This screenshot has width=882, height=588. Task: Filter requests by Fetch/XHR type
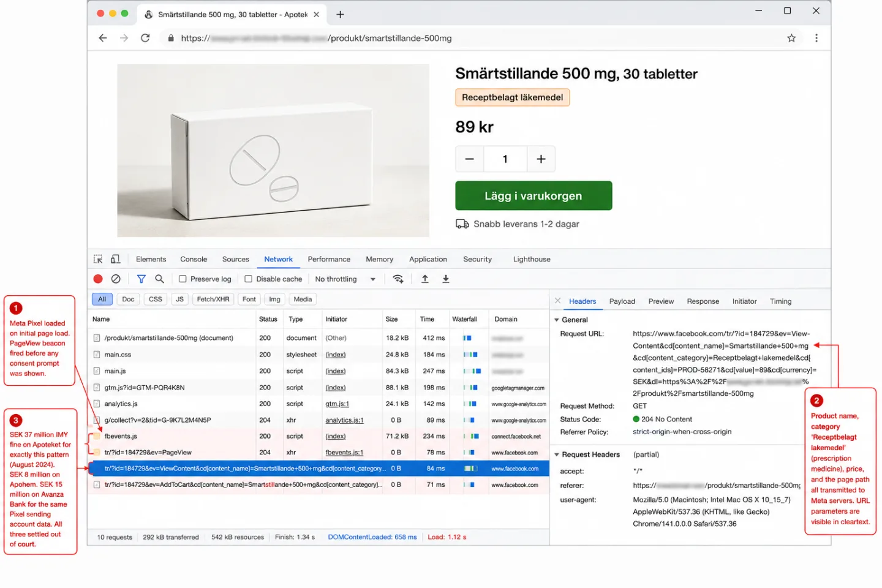point(213,300)
